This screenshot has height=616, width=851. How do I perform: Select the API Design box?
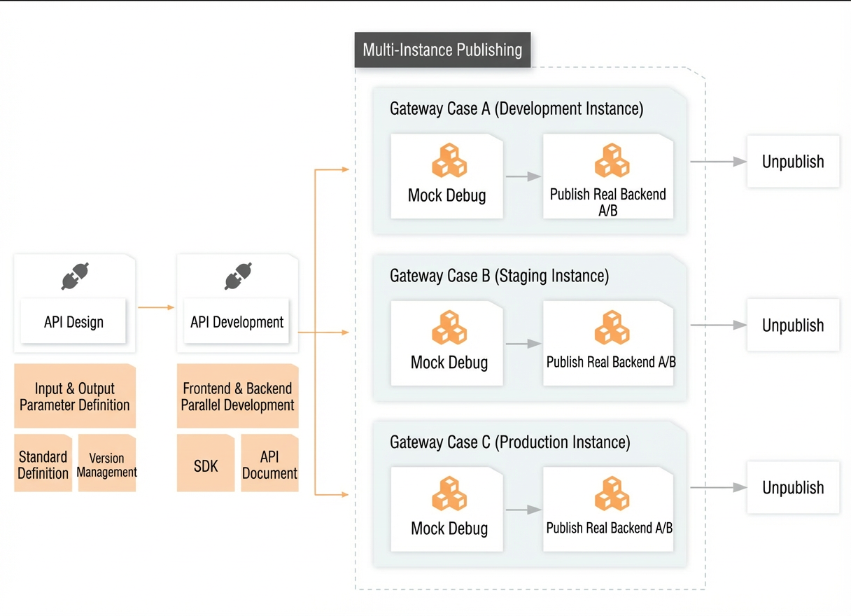(x=73, y=321)
